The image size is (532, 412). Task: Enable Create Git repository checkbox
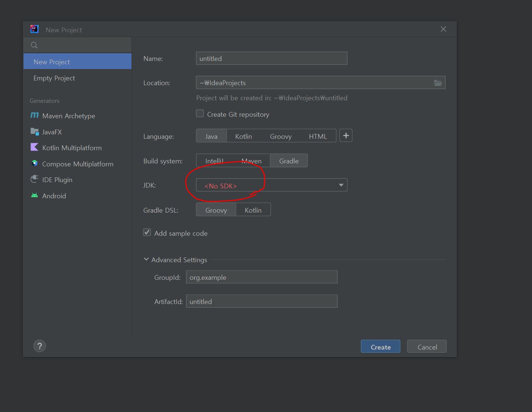[x=200, y=114]
